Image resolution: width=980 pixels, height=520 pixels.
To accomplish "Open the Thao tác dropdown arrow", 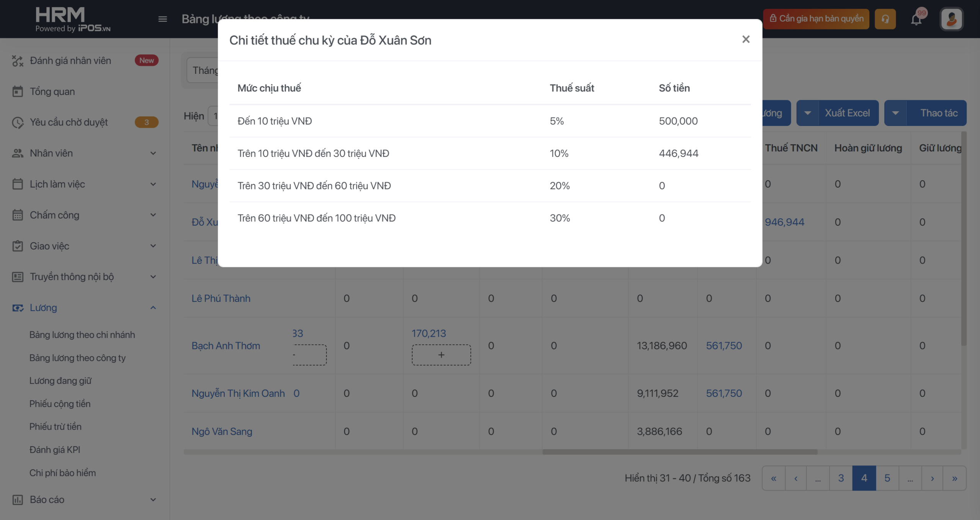I will click(895, 113).
